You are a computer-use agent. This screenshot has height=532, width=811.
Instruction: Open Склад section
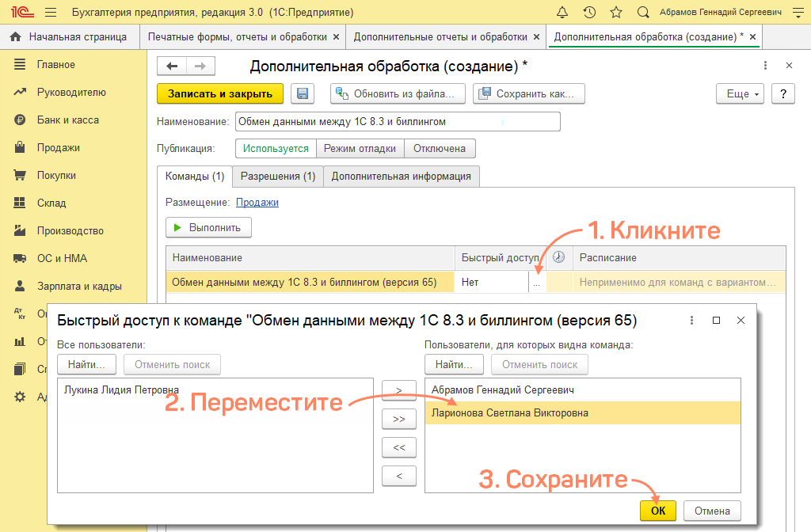tap(51, 203)
